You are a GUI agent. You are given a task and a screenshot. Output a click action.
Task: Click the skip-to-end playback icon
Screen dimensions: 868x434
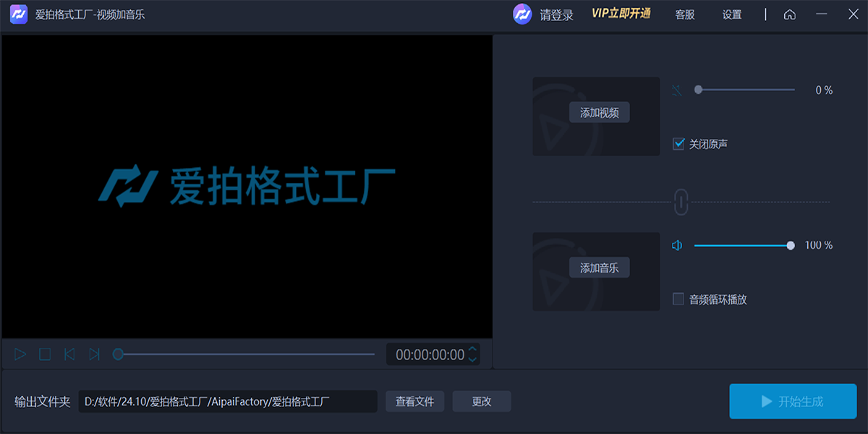click(x=95, y=354)
